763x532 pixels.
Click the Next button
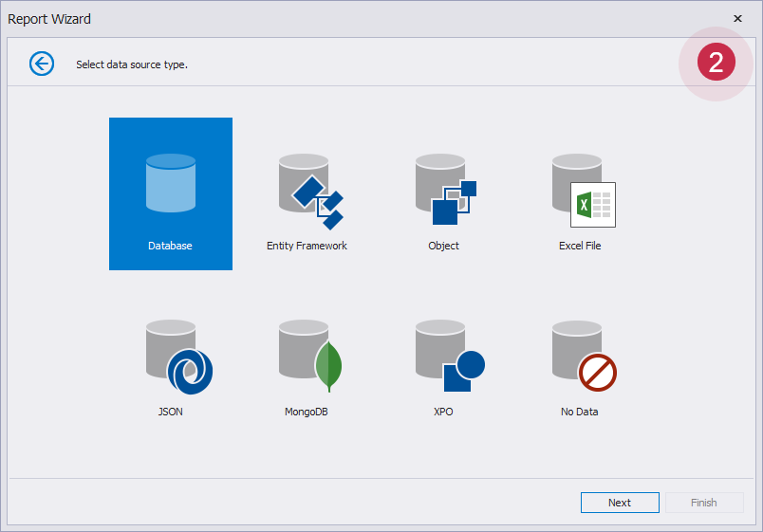(x=620, y=503)
